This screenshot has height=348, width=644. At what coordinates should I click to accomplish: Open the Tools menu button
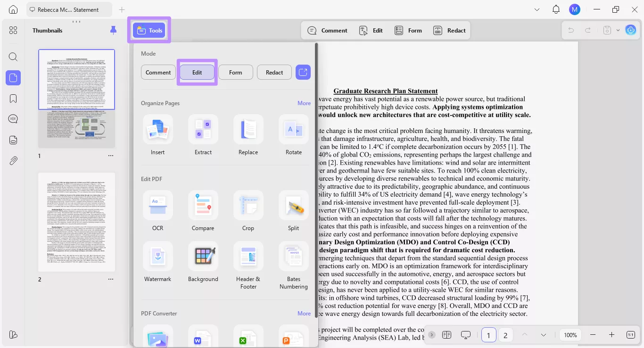149,30
